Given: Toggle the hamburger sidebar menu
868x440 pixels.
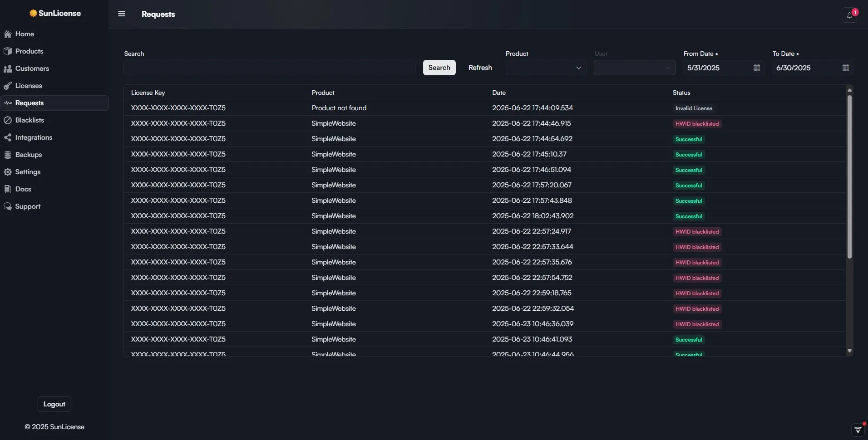Looking at the screenshot, I should click(x=122, y=14).
